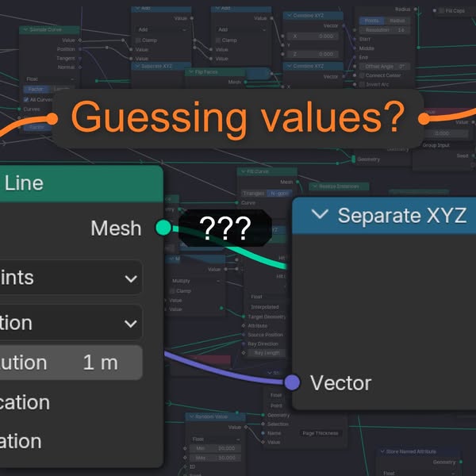
Task: Click the Flip Faces node header
Action: pos(216,72)
